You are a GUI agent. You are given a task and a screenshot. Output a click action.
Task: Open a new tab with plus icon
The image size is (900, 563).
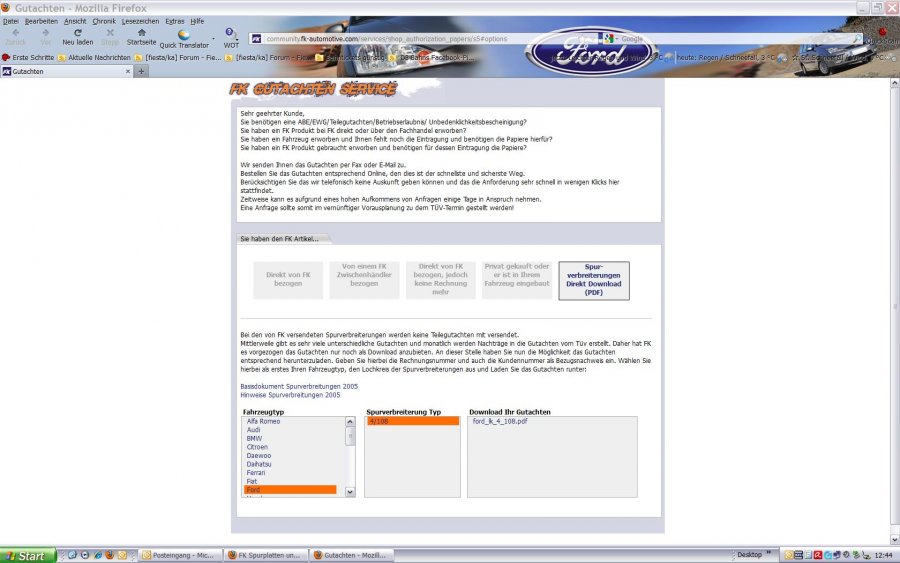(x=141, y=72)
